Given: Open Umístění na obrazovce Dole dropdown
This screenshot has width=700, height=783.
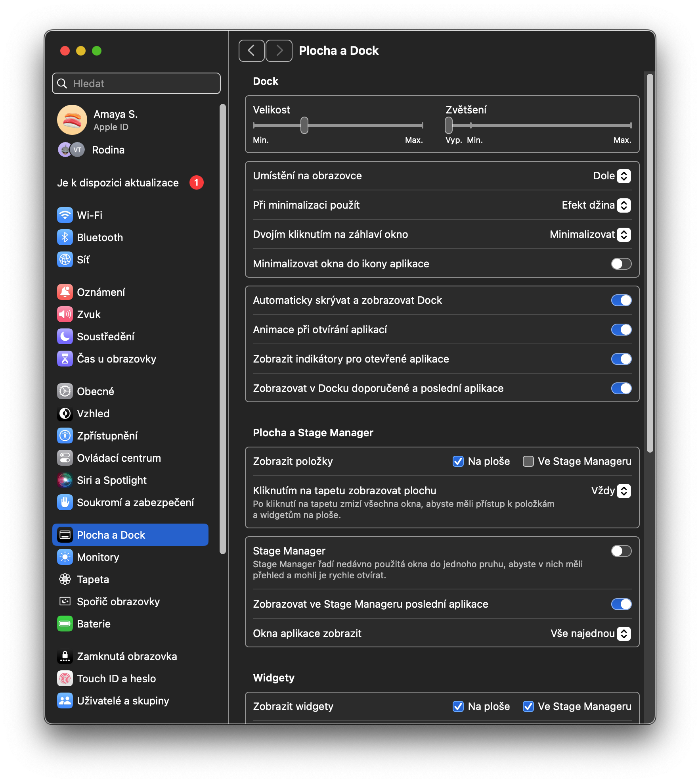Looking at the screenshot, I should [612, 176].
